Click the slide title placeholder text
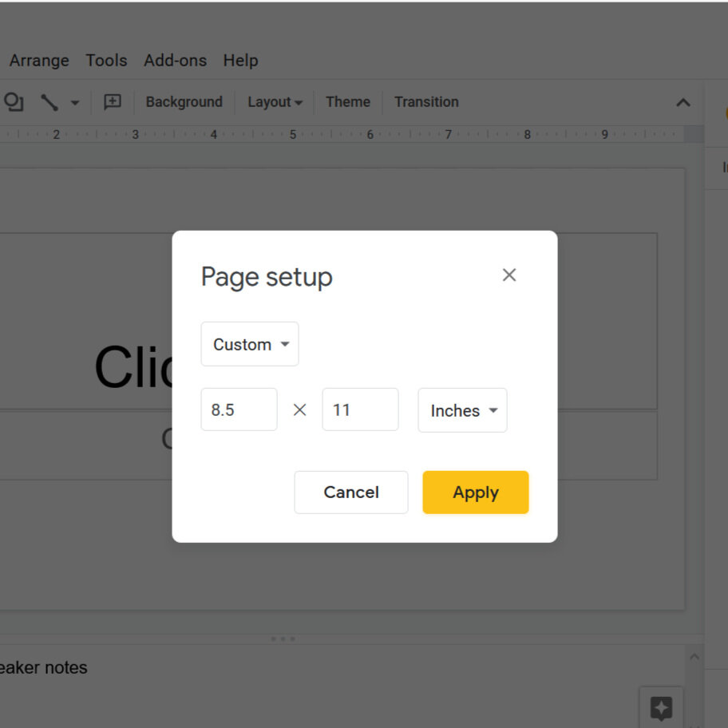Viewport: 728px width, 728px height. point(134,366)
